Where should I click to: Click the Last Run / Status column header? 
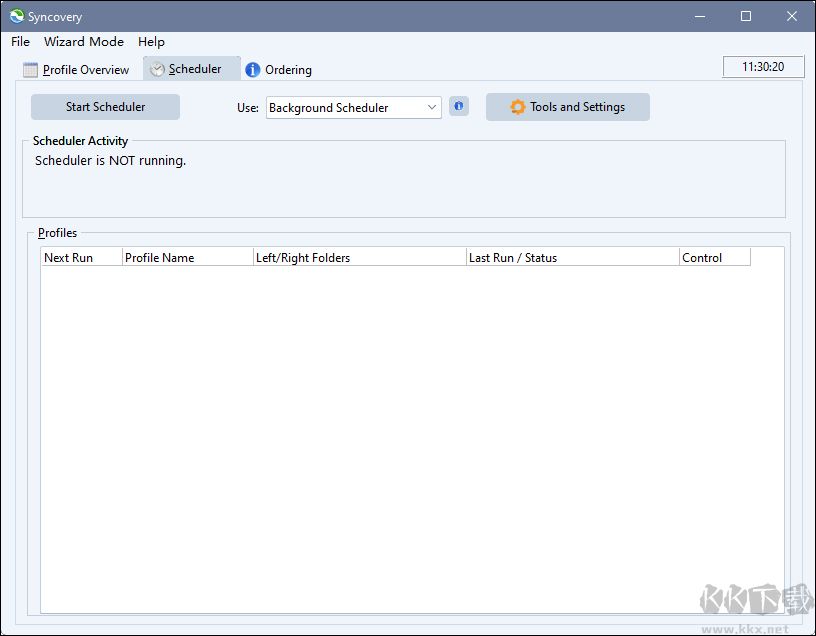coord(572,258)
